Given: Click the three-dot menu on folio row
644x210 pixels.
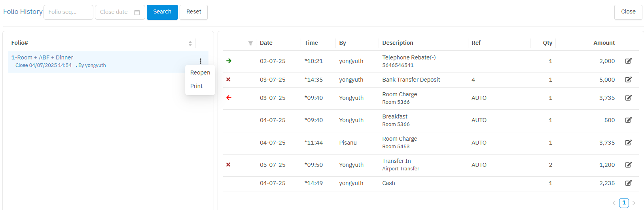Looking at the screenshot, I should [201, 61].
